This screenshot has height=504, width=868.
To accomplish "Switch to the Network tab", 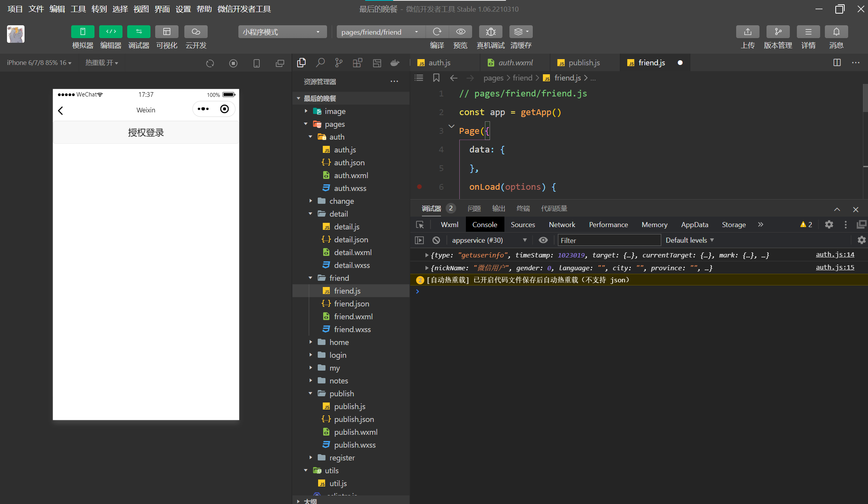I will 562,225.
